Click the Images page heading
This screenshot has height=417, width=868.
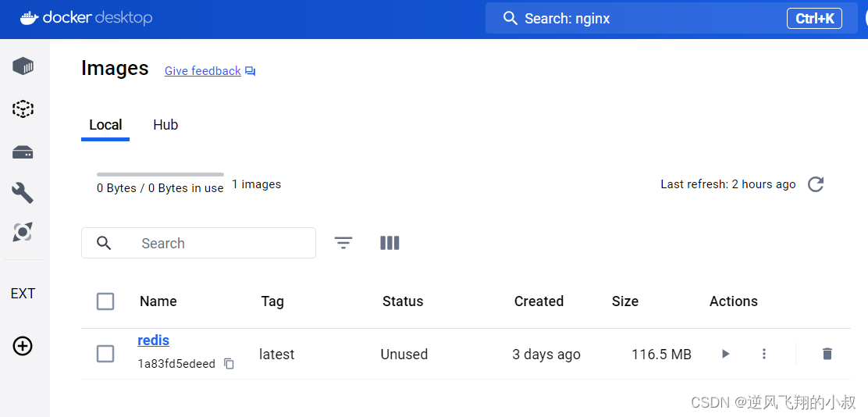115,68
